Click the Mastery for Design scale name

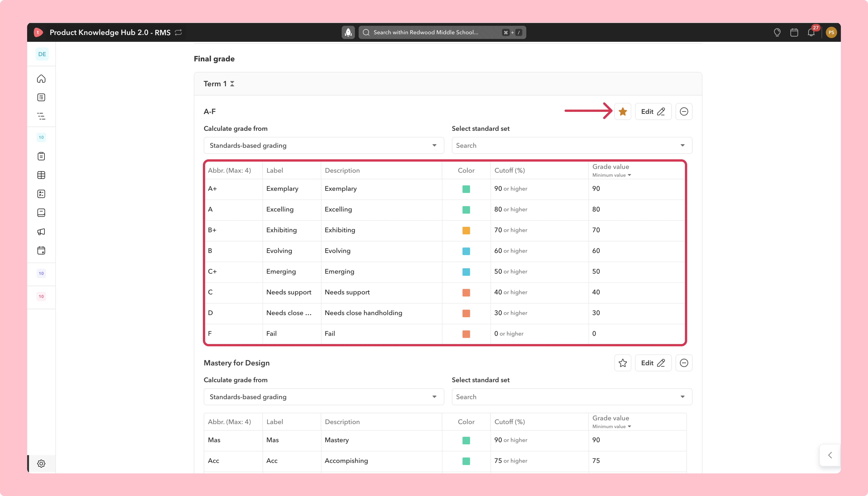237,363
